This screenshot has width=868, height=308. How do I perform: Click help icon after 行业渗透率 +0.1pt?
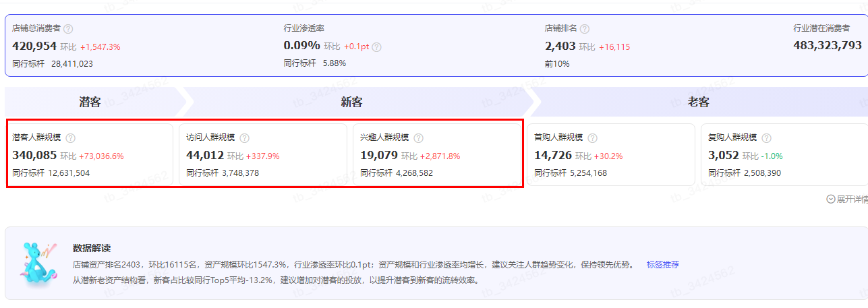pyautogui.click(x=376, y=47)
